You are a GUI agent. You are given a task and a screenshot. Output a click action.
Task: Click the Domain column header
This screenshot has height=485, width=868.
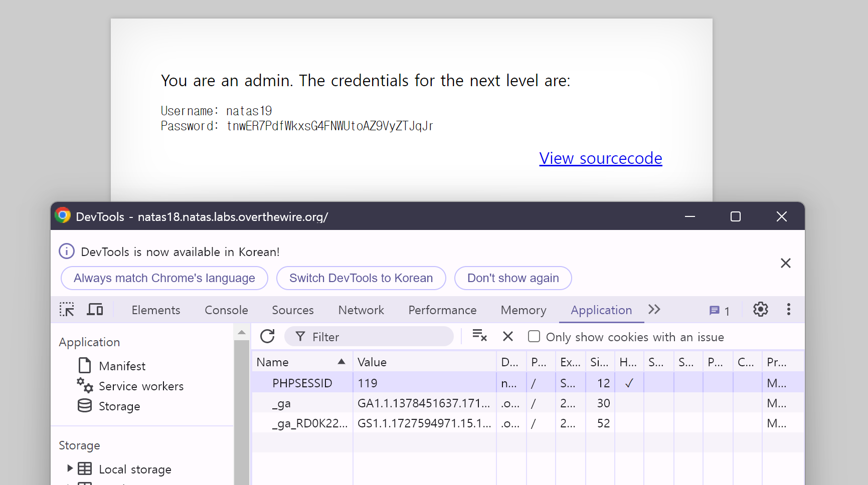[x=511, y=362]
